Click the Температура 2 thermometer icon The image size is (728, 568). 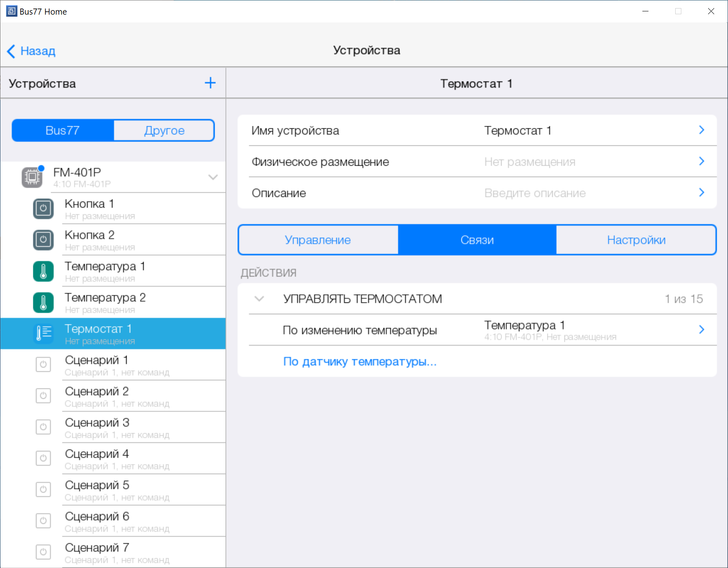tap(43, 302)
